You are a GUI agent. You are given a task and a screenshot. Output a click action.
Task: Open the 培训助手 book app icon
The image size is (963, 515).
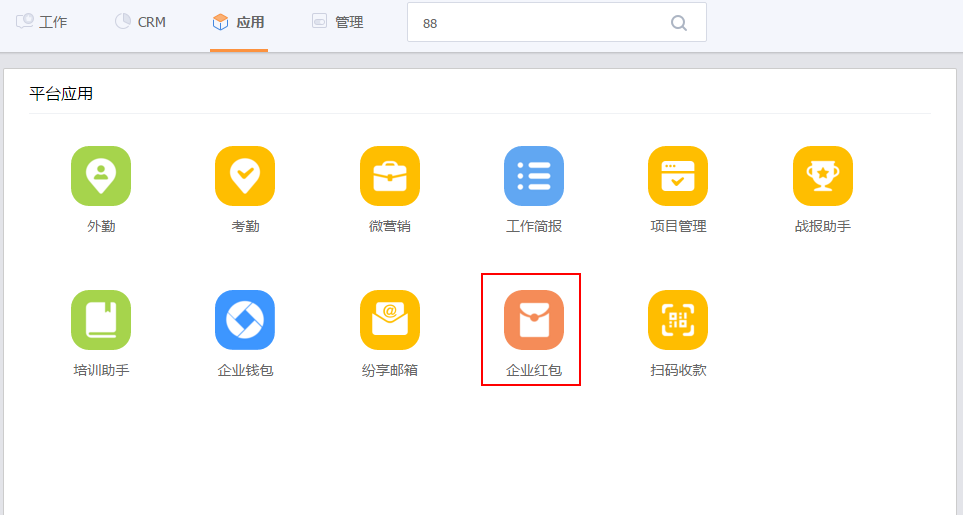point(101,320)
